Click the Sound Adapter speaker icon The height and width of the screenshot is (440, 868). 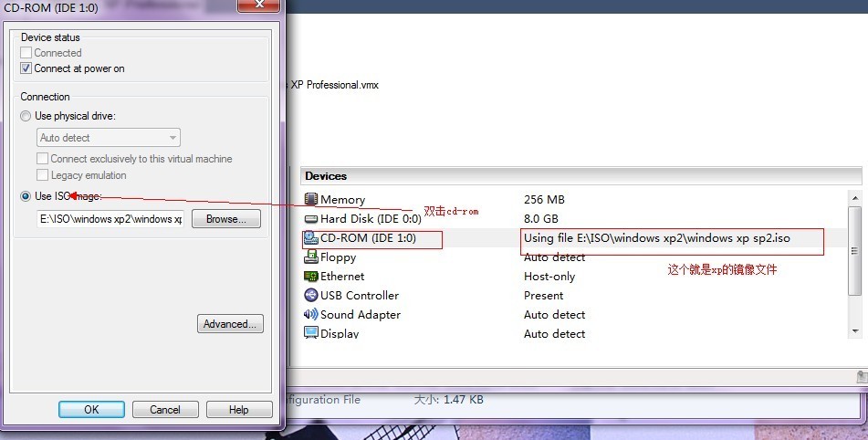point(310,314)
